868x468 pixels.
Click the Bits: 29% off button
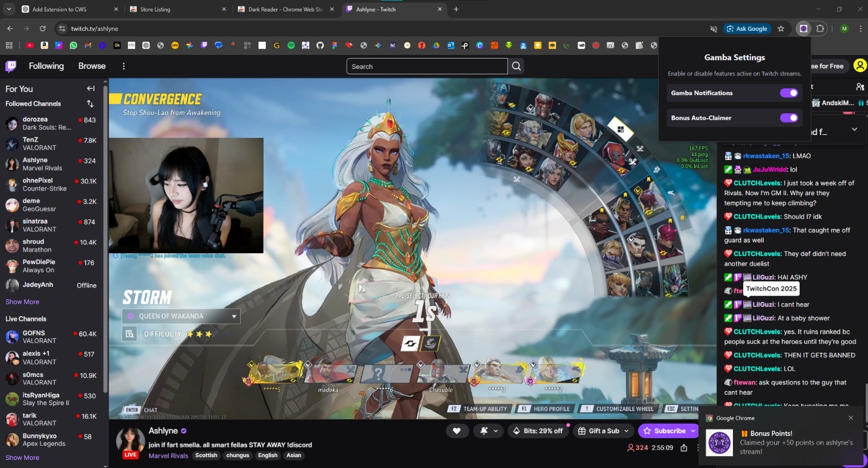pos(538,431)
